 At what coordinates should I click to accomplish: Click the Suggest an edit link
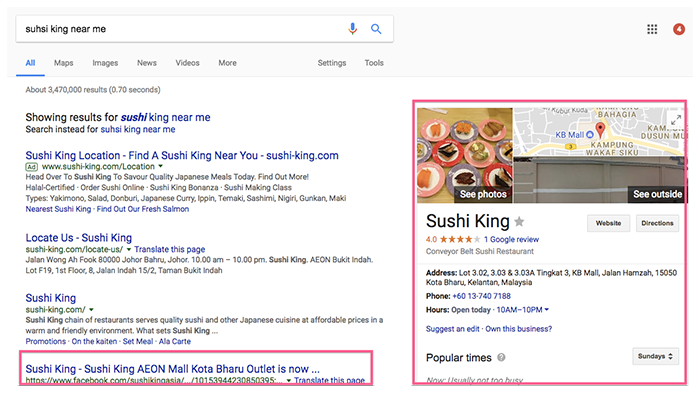click(453, 329)
